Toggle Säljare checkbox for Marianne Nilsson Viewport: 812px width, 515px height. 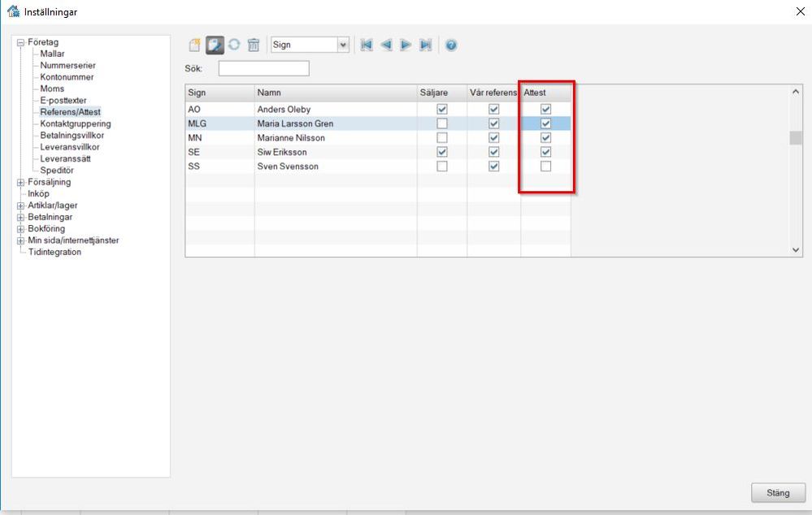tap(441, 137)
